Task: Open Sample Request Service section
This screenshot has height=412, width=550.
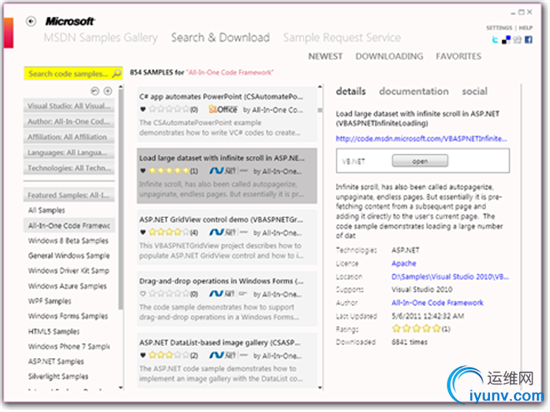Action: (x=342, y=38)
